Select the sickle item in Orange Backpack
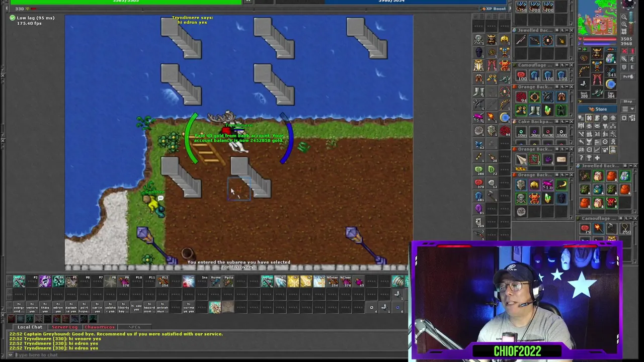This screenshot has width=644, height=362. coord(561,185)
